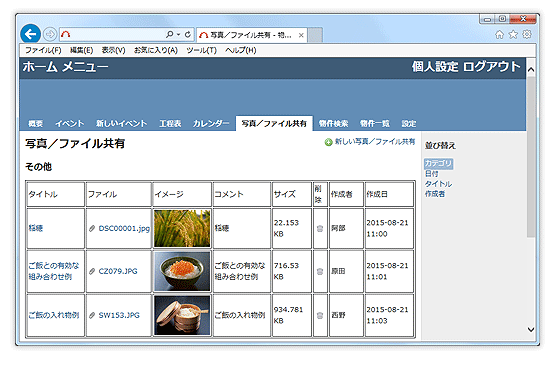Click the search magnifier in address bar
Viewport: 560px width, 366px height.
(x=169, y=34)
